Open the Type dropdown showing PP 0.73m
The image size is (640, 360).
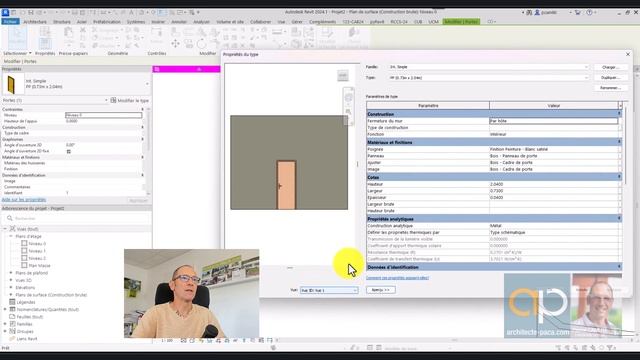[489, 78]
